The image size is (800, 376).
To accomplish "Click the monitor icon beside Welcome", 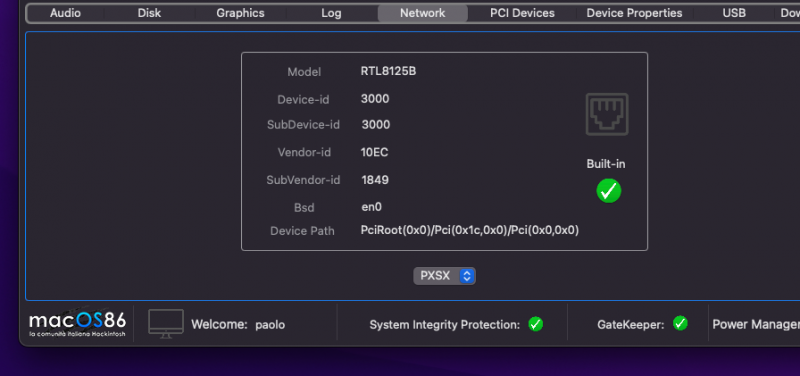I will (166, 324).
